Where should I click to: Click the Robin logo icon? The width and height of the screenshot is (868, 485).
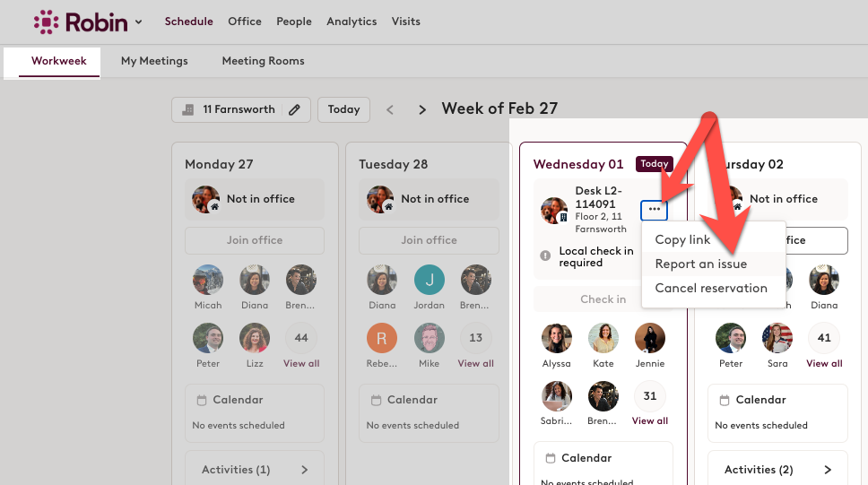[46, 22]
